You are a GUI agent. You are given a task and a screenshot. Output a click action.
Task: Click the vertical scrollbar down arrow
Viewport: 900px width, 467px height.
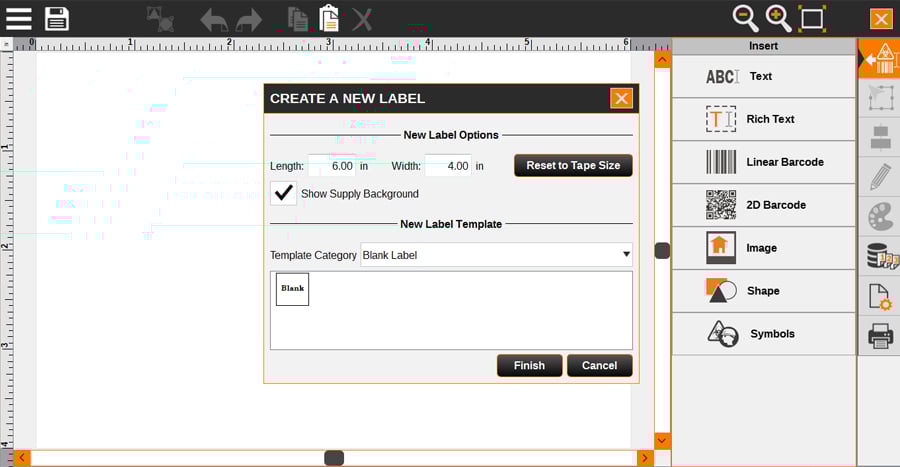click(662, 441)
